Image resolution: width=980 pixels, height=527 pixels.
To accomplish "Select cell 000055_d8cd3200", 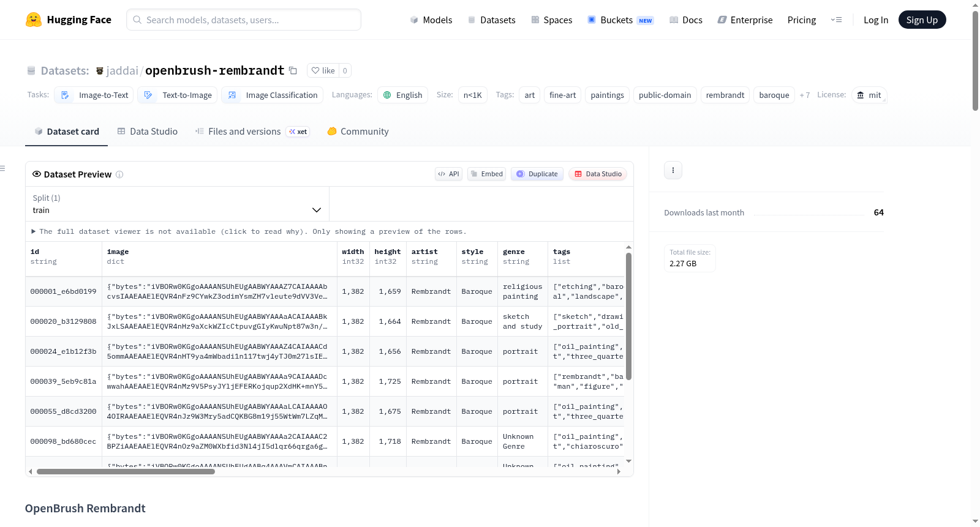I will 63,411.
